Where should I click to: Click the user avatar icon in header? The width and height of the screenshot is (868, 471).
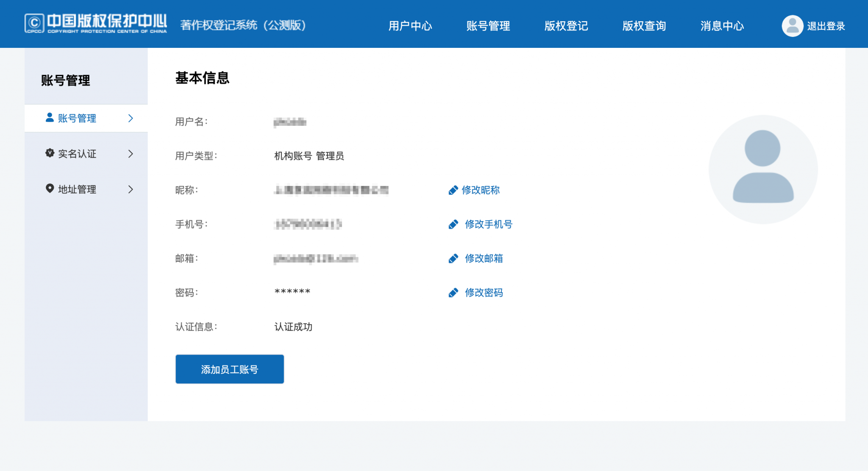pos(792,26)
